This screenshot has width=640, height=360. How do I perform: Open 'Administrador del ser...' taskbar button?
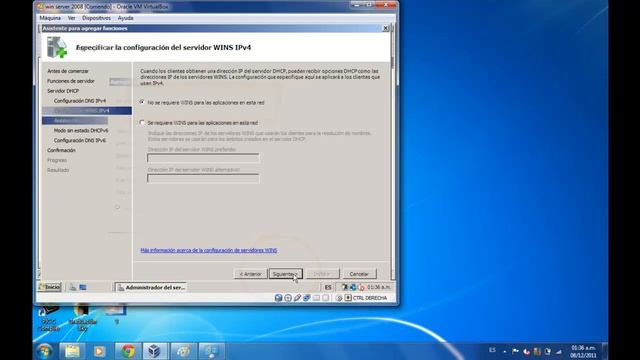pos(151,287)
